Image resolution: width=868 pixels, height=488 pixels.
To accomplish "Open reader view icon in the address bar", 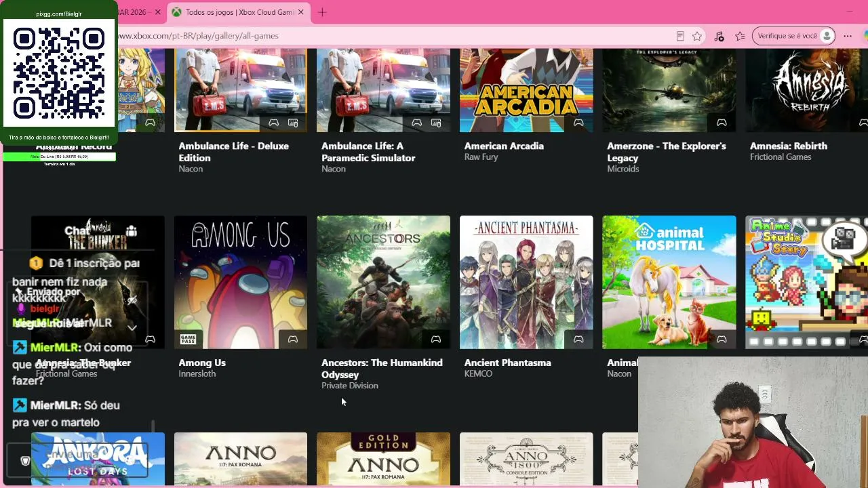I will [680, 36].
